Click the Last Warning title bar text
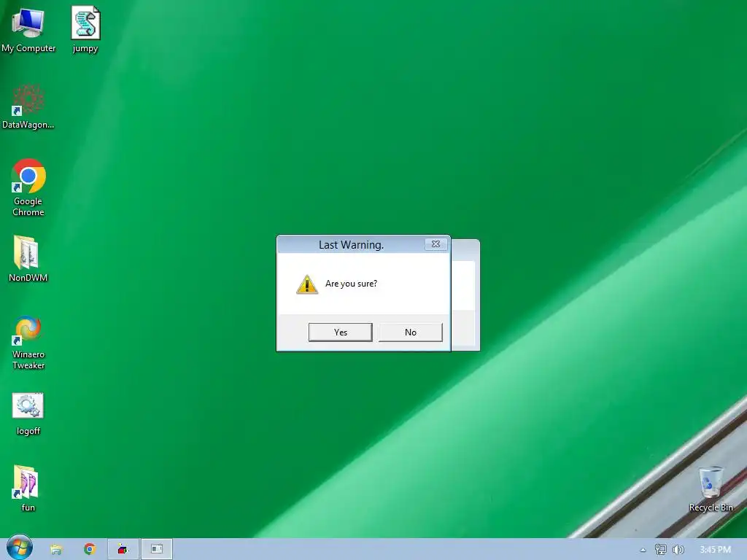Viewport: 747px width, 560px height. 351,245
